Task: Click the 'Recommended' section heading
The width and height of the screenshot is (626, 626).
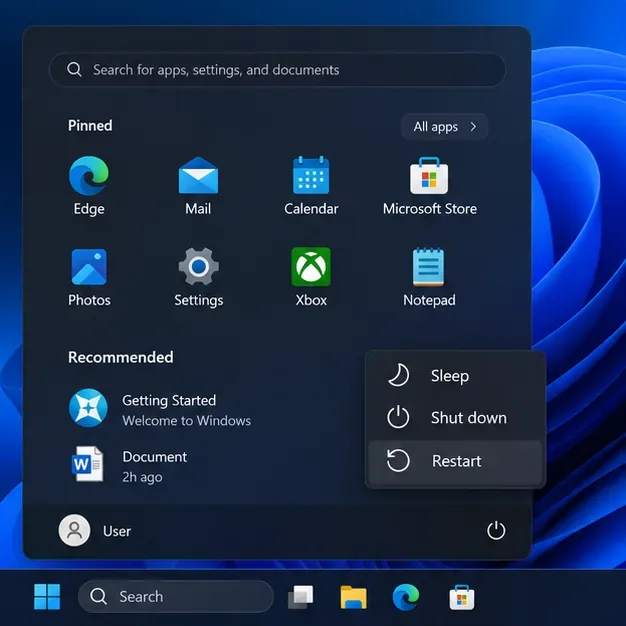Action: [121, 357]
